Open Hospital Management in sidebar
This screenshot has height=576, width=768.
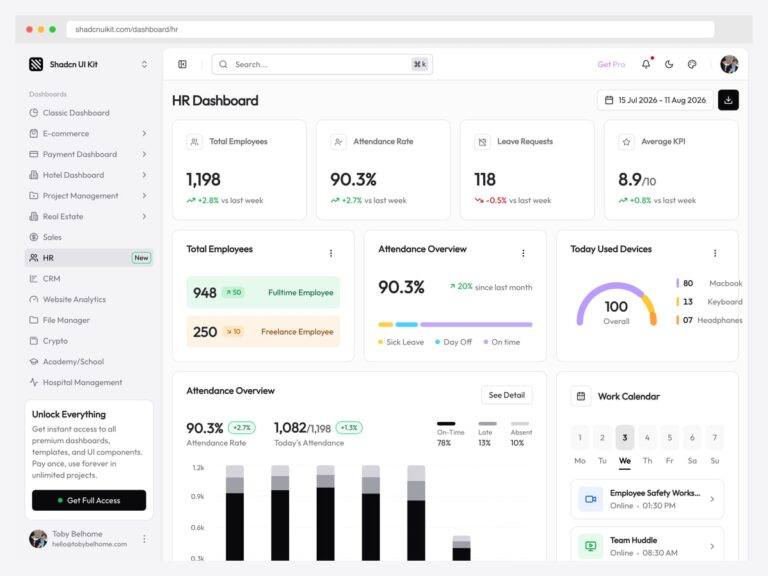[x=89, y=382]
